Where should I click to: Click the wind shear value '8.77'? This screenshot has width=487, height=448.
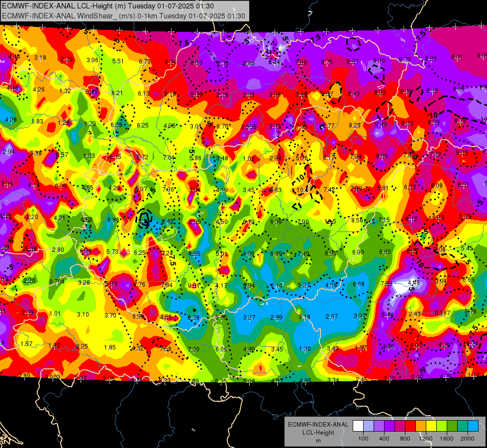[329, 125]
